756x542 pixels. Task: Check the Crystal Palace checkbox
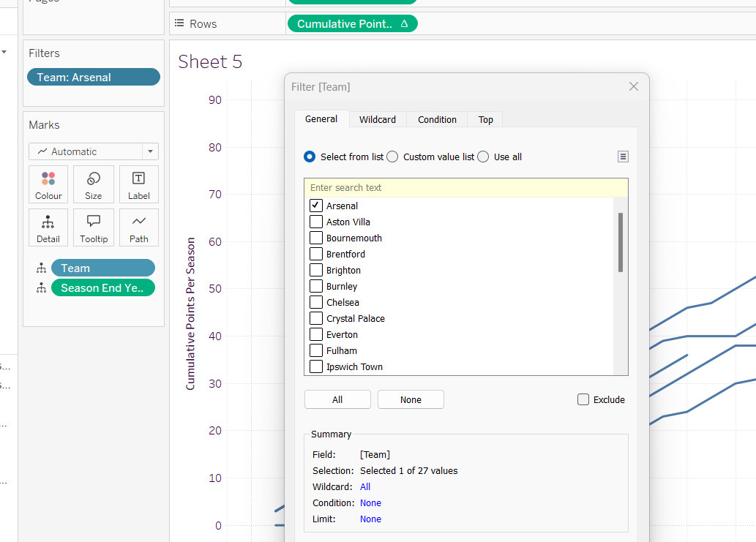[x=316, y=318]
